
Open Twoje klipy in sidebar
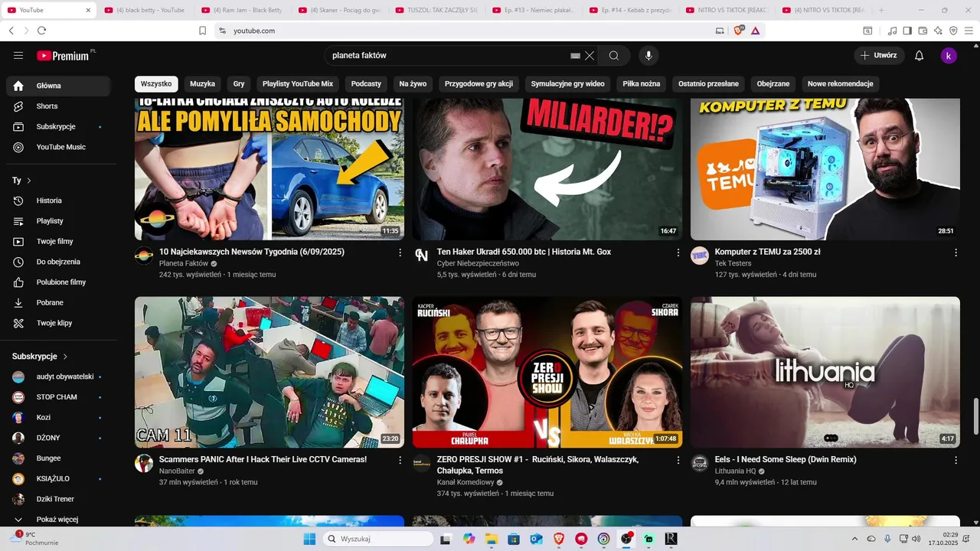[x=60, y=323]
